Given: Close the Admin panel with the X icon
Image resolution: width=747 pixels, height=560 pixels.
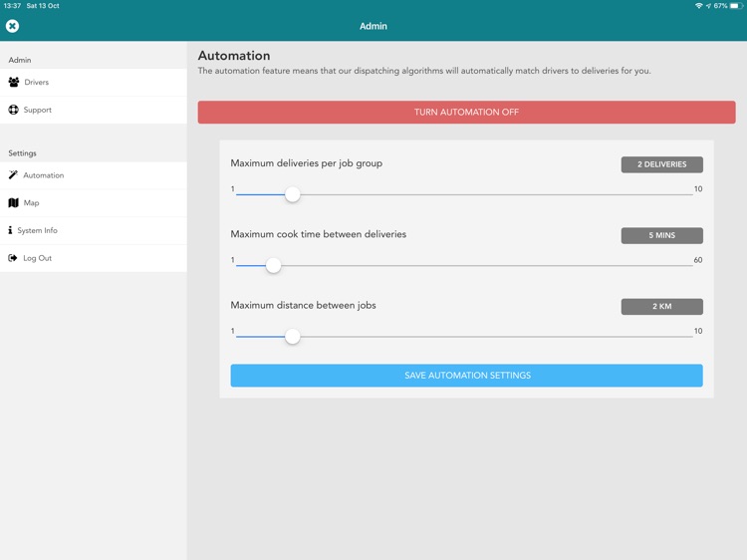Looking at the screenshot, I should coord(12,26).
